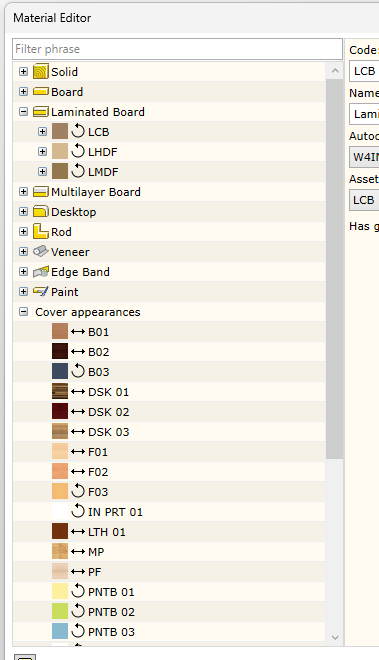Click the rotation icon beside PNTB 01

pos(78,591)
